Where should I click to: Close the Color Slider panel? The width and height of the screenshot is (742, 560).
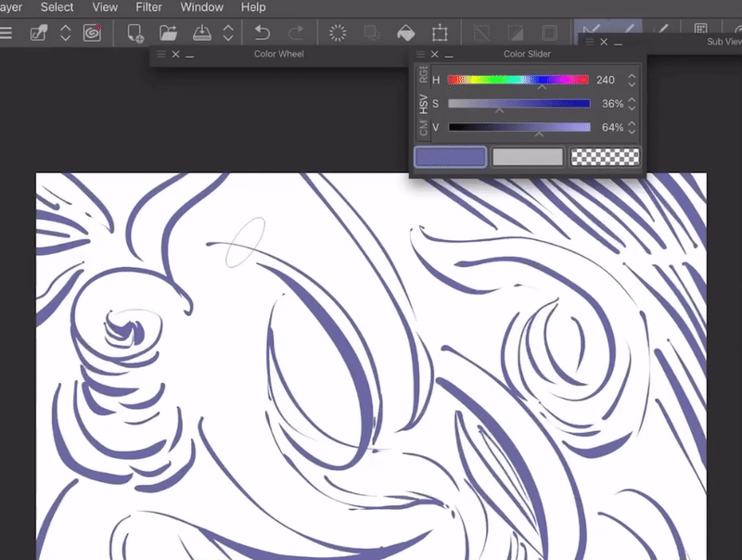click(434, 54)
